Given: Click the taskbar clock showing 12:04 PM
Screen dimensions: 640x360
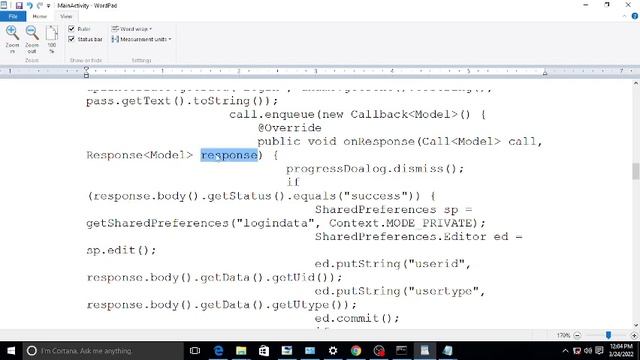Looking at the screenshot, I should pos(621,351).
